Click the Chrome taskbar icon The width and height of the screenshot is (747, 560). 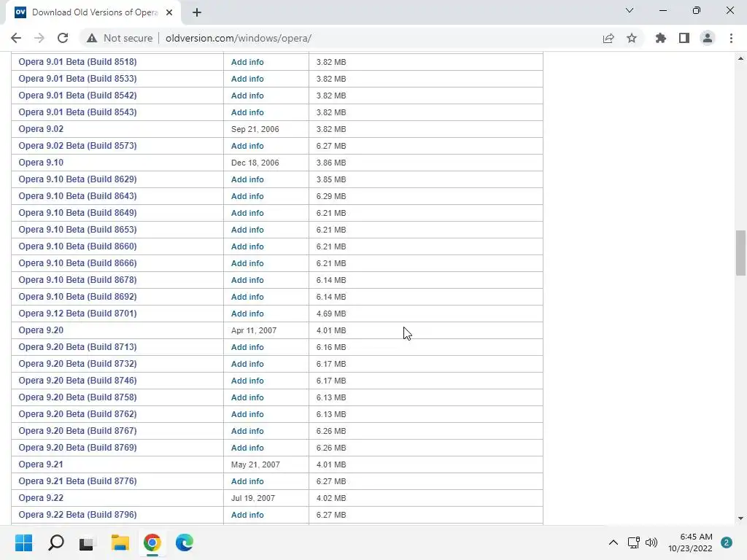click(152, 542)
